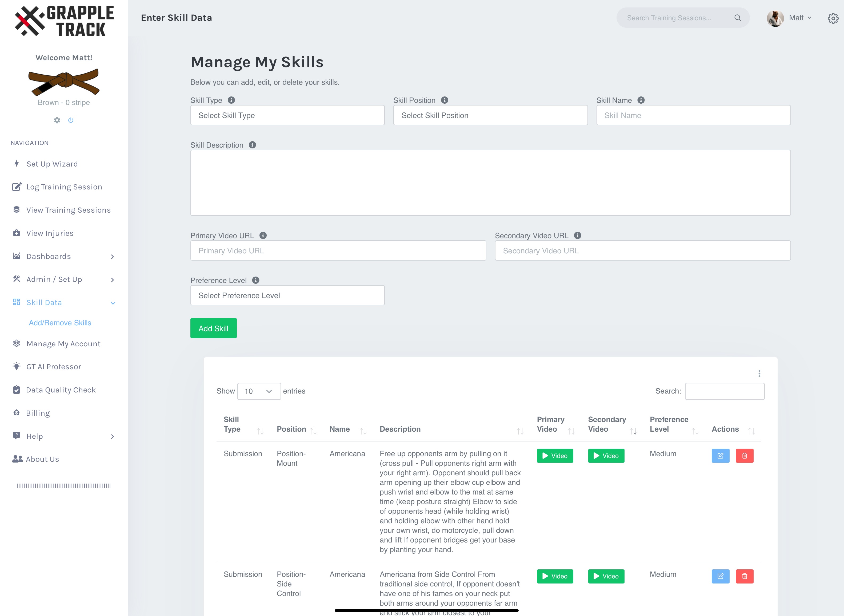Open the table's three-dot options menu
The image size is (844, 616).
pyautogui.click(x=759, y=374)
